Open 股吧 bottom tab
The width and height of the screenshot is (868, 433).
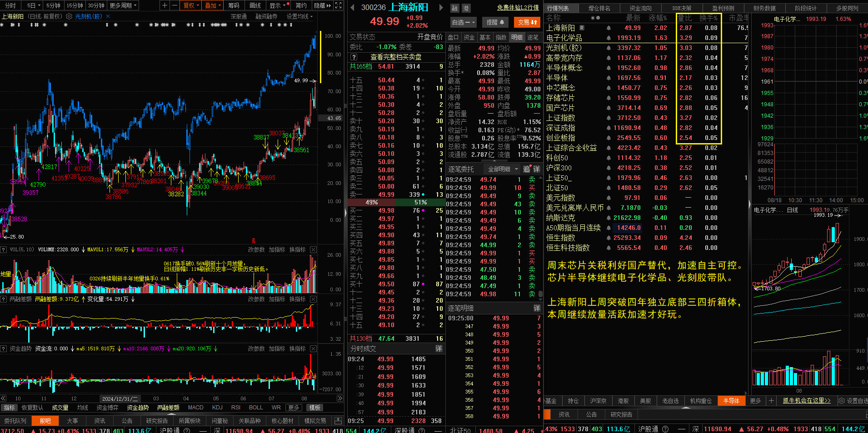point(45,421)
